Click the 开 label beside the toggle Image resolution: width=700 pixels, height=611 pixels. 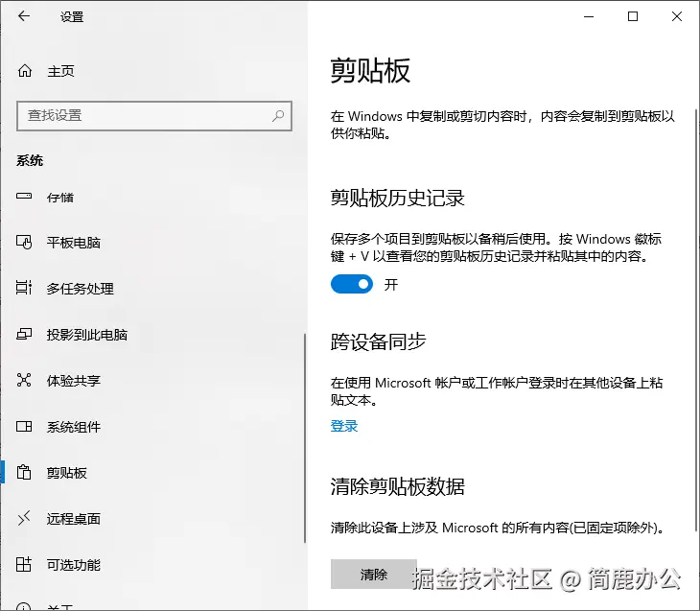pos(391,285)
